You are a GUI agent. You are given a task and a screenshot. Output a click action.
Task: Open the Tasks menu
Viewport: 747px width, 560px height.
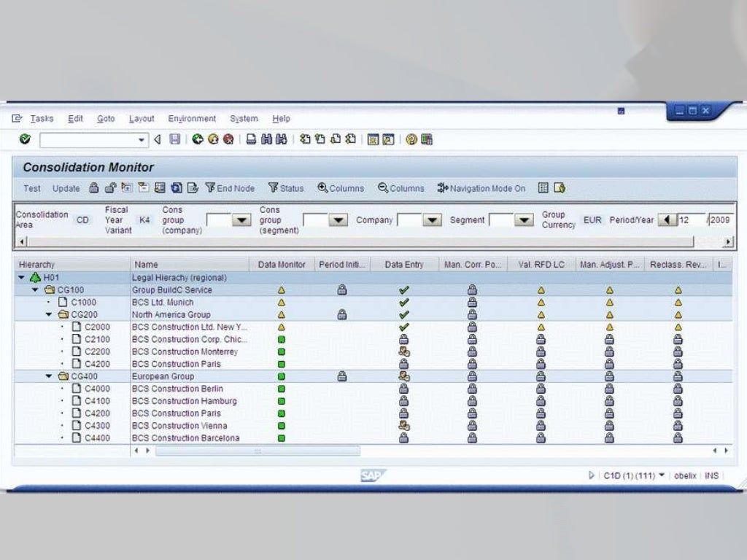pos(42,119)
